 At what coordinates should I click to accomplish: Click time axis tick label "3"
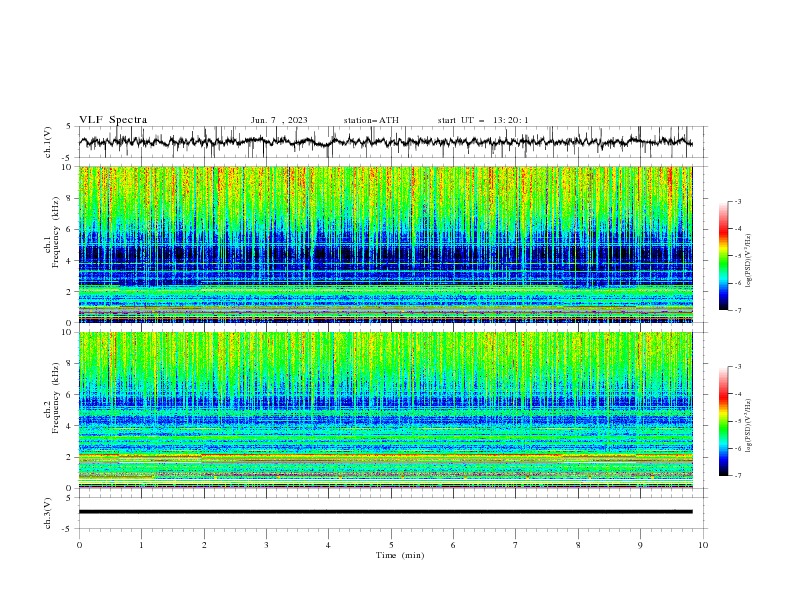click(266, 545)
